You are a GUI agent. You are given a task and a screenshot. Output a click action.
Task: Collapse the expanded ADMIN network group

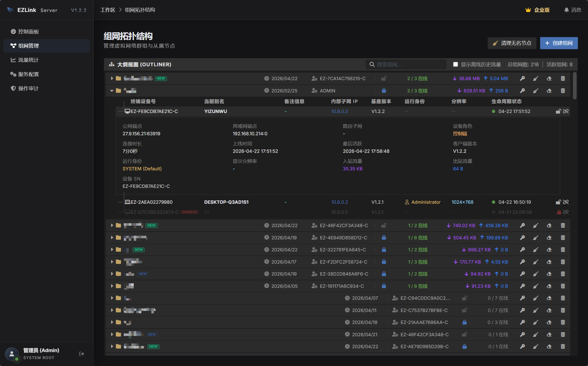coord(111,90)
